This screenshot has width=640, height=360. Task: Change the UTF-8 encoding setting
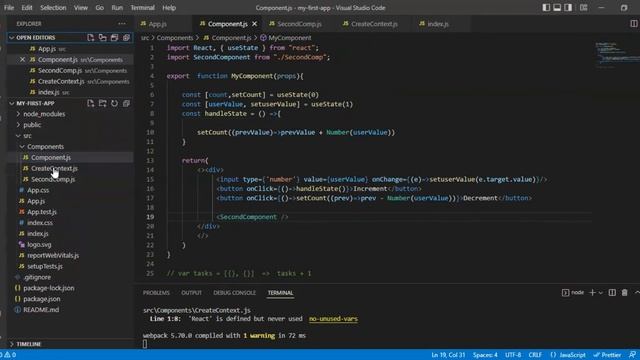tap(513, 355)
